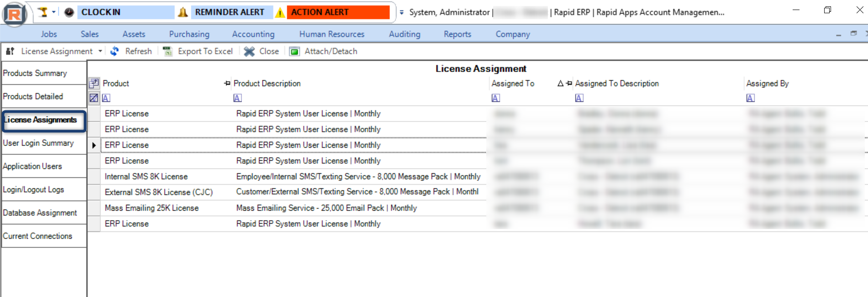Switch to the User Login Summary tab
868x297 pixels.
[x=44, y=143]
